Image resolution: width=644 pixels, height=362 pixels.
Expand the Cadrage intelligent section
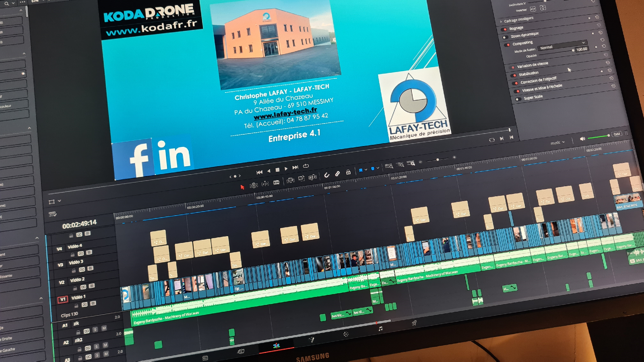pyautogui.click(x=501, y=21)
